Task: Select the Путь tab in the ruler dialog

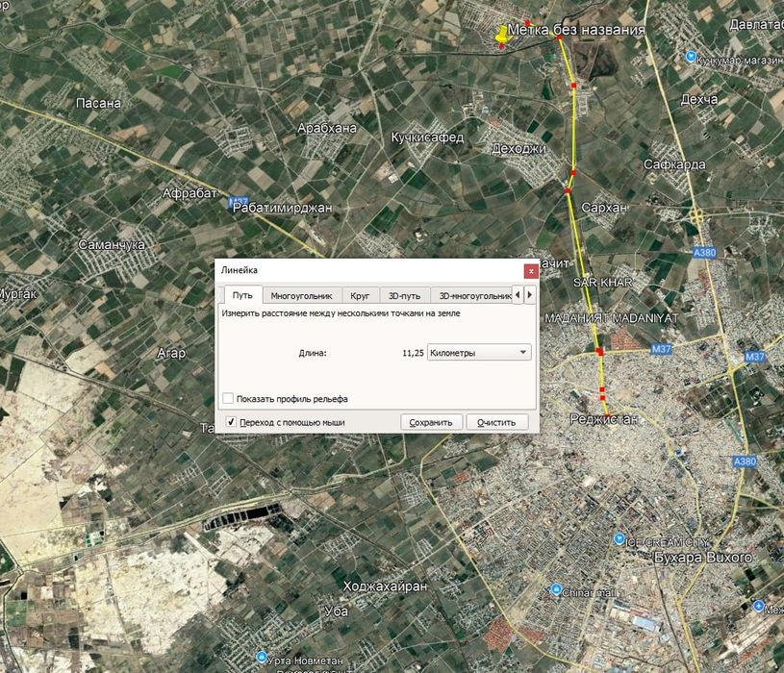Action: 242,295
